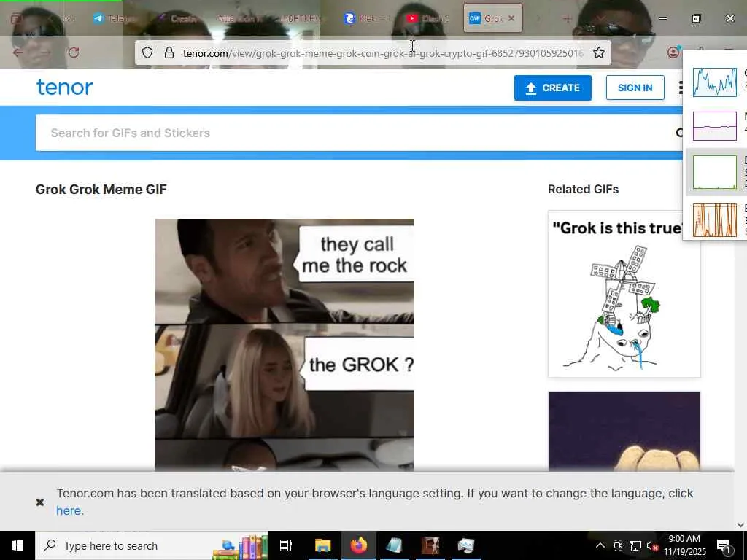
Task: Switch to the Creative tab
Action: click(x=177, y=18)
